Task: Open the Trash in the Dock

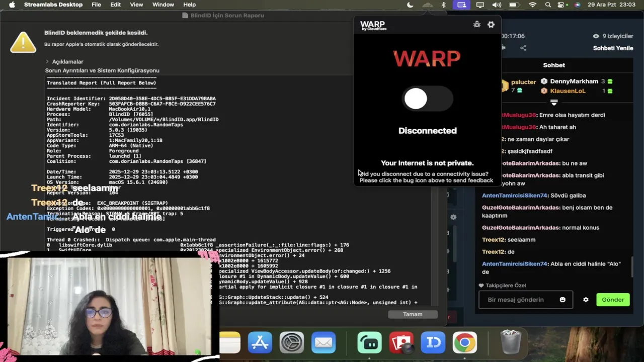Action: (511, 342)
